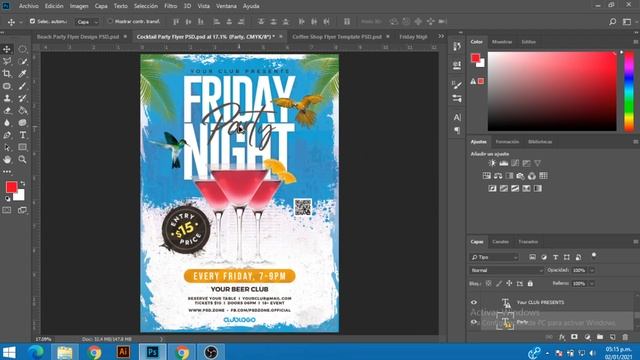Image resolution: width=640 pixels, height=360 pixels.
Task: Select the Move tool in the toolbox
Action: click(x=7, y=49)
